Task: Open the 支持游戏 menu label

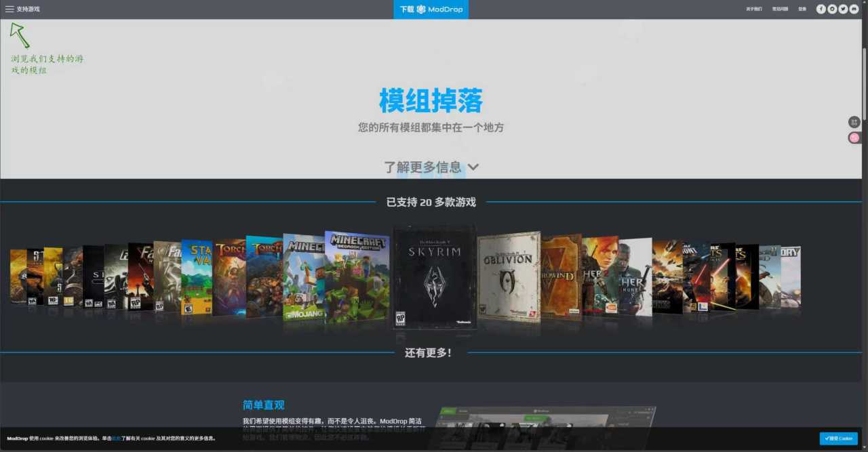Action: (28, 9)
